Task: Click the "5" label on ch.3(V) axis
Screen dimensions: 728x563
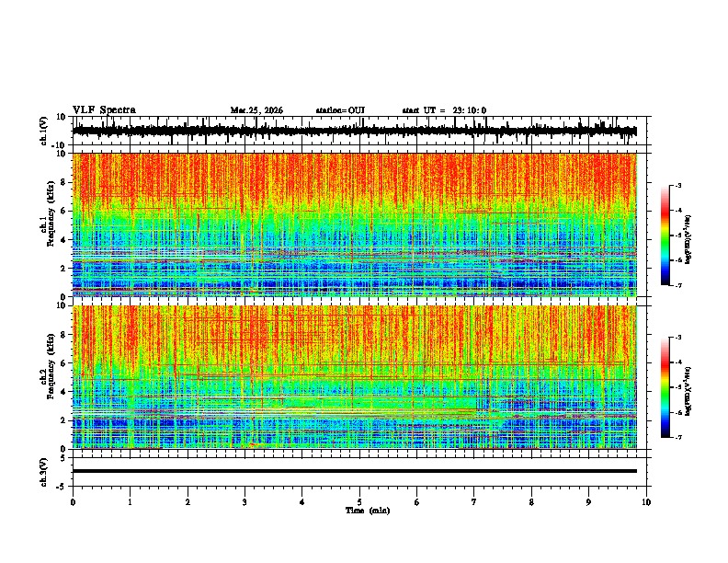Action: 63,457
